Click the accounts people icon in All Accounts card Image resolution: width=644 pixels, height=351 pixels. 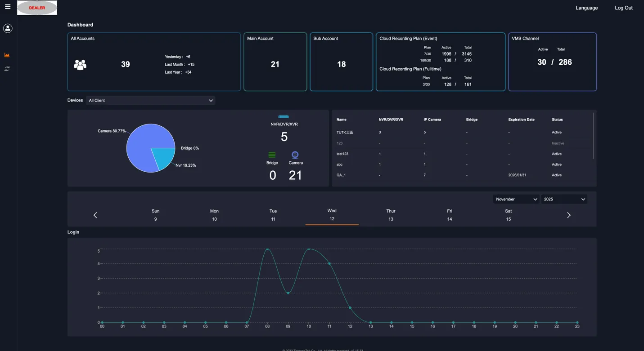(x=80, y=64)
